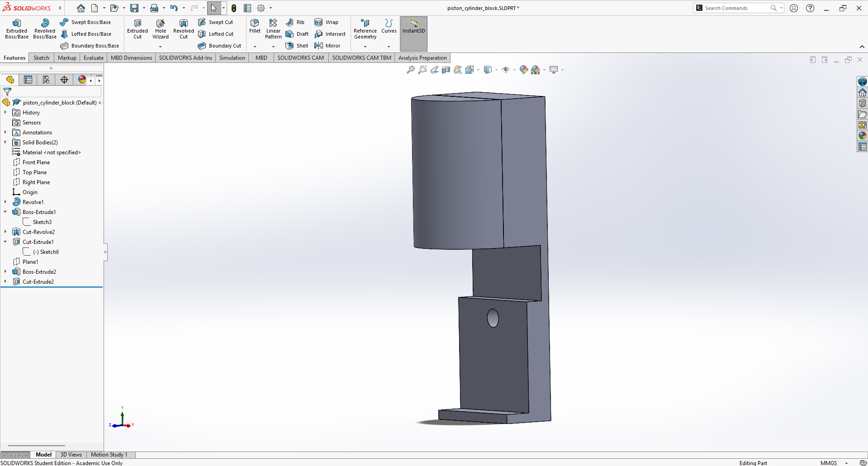Toggle the Select cursor tool
Screen dimensions: 868x466
(213, 8)
